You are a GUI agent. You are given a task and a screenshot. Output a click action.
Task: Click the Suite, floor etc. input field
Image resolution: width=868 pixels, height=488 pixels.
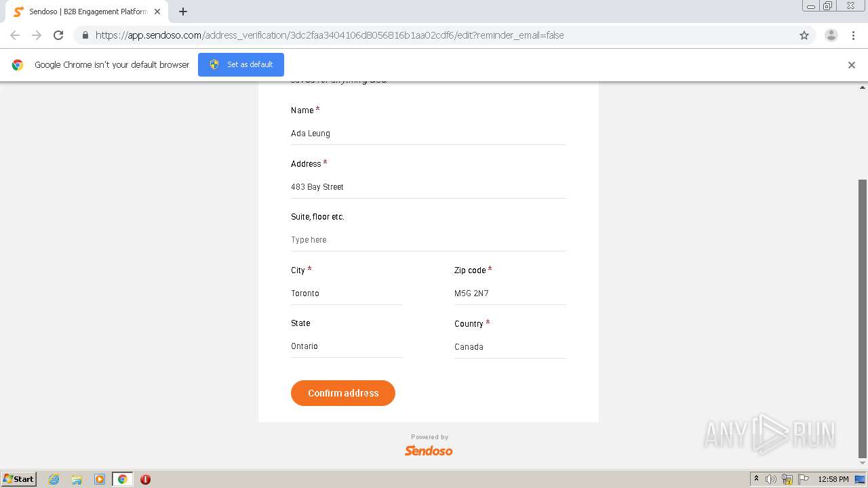coord(428,240)
